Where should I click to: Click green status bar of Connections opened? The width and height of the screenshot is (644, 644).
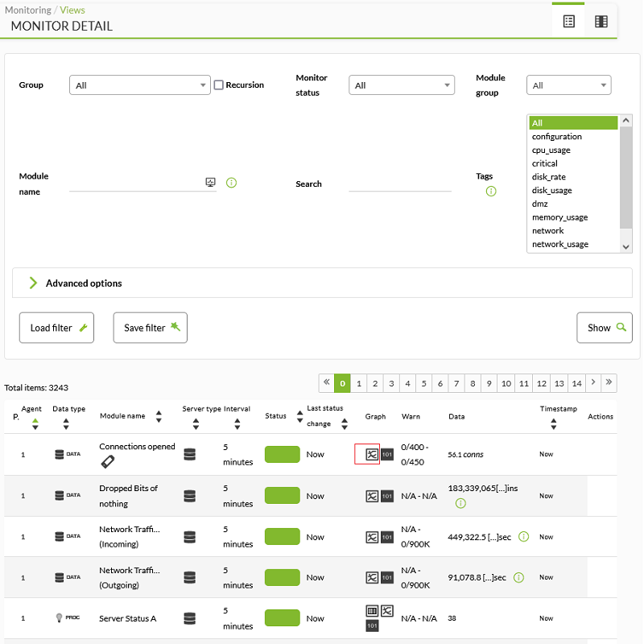(283, 454)
